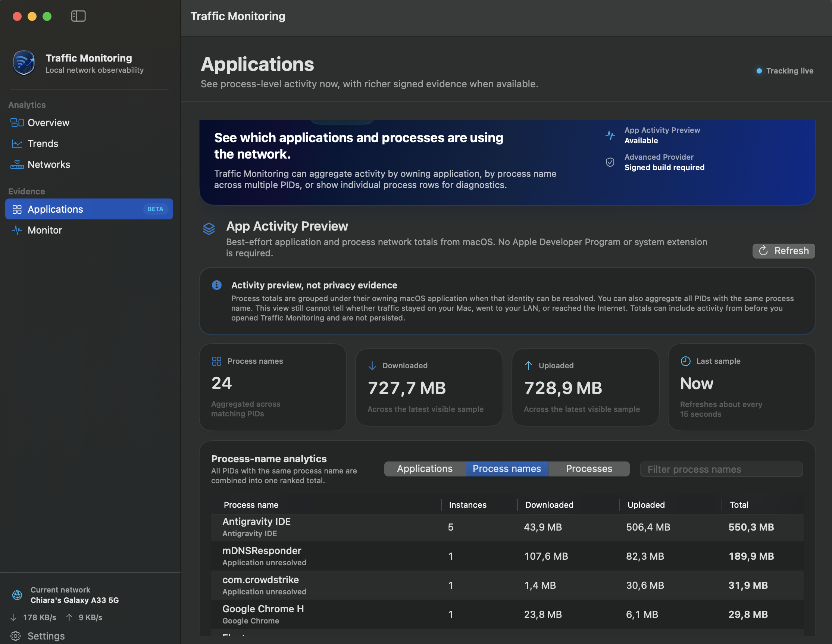
Task: Click the Applications grid icon in sidebar
Action: tap(17, 209)
